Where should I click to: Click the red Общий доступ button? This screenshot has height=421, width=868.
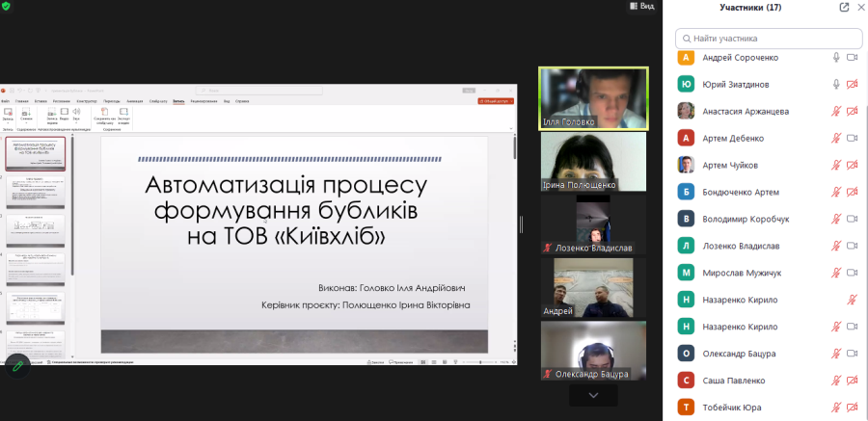click(x=496, y=101)
